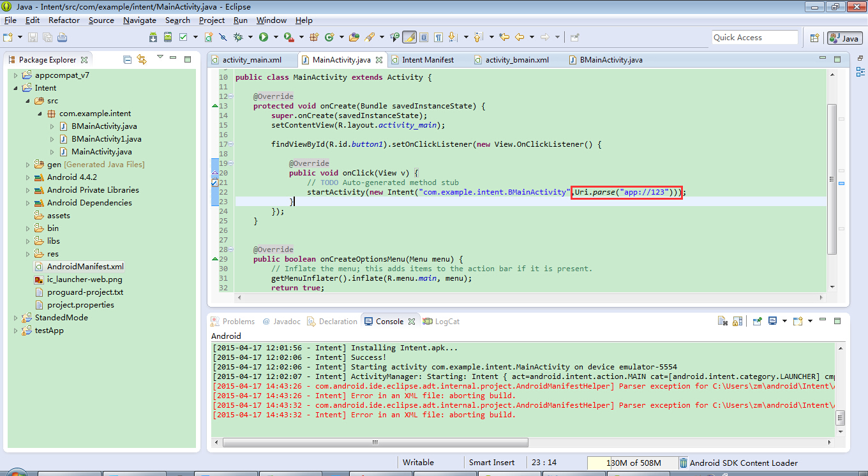Expand the appcompat_v7 project node
This screenshot has height=476, width=868.
click(16, 75)
